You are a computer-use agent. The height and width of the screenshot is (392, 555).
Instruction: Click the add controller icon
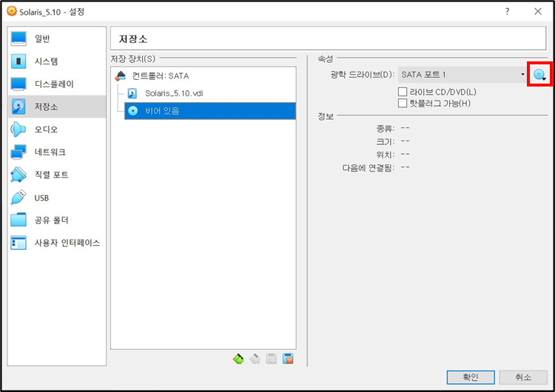(x=238, y=359)
